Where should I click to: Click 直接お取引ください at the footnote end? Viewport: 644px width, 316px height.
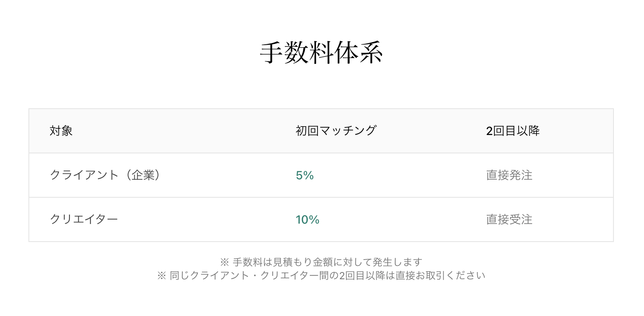[441, 276]
